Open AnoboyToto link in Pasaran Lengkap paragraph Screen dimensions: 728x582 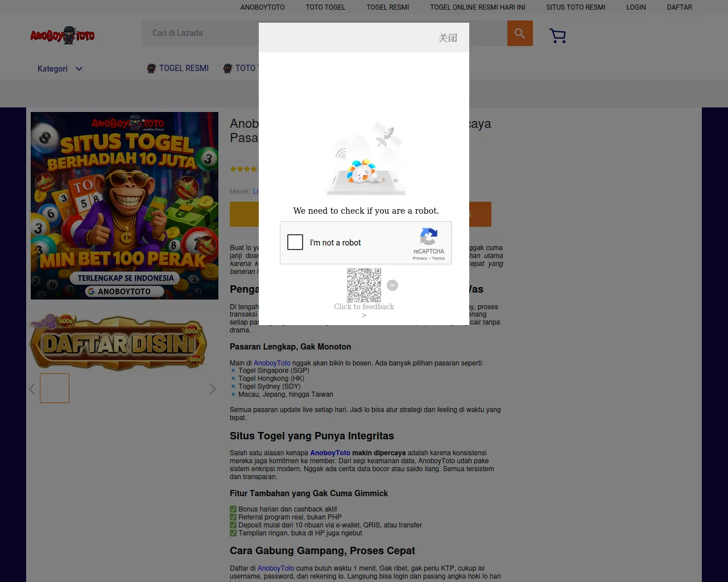(x=272, y=363)
